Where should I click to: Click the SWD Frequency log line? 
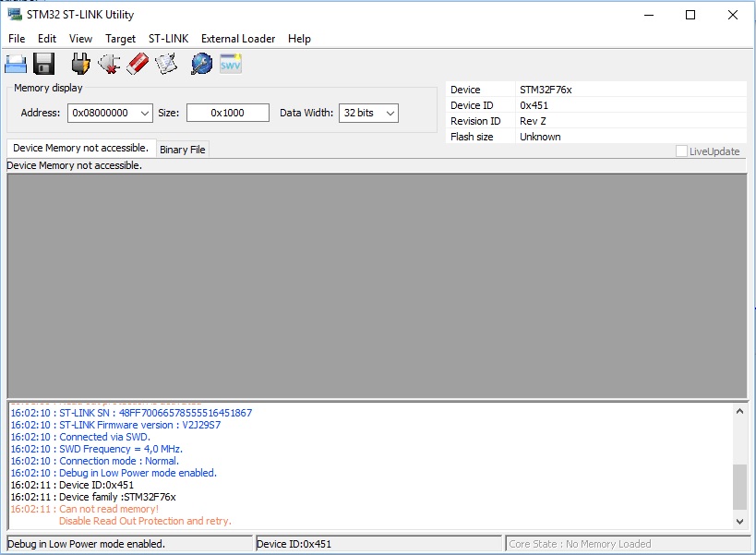[x=96, y=449]
